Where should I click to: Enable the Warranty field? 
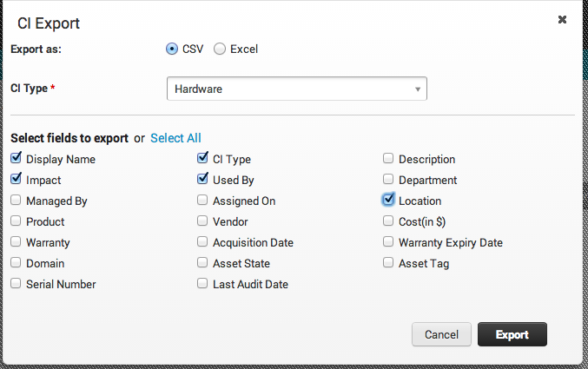pos(16,242)
